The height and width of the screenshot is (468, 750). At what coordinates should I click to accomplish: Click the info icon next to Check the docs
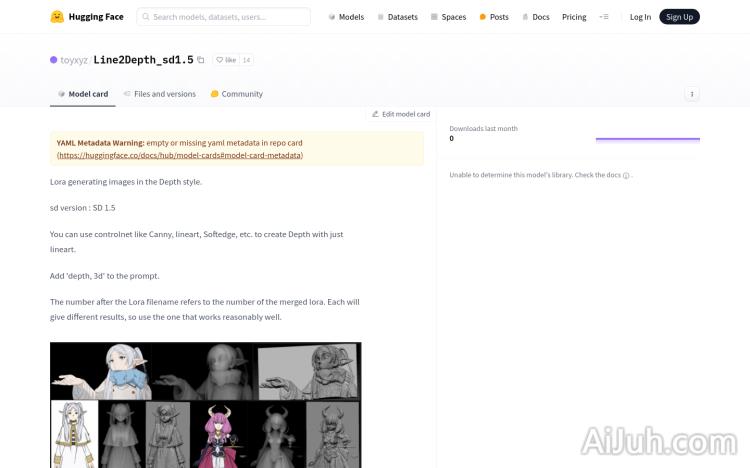click(626, 175)
